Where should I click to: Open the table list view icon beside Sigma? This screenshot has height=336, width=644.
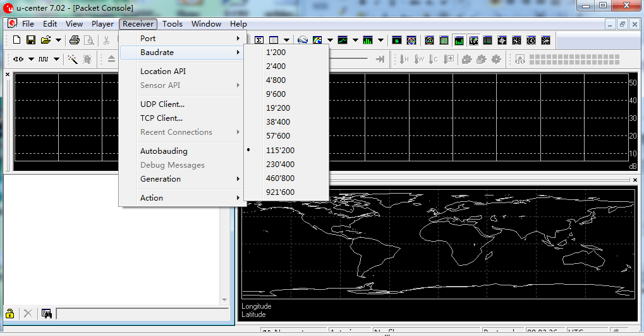274,40
